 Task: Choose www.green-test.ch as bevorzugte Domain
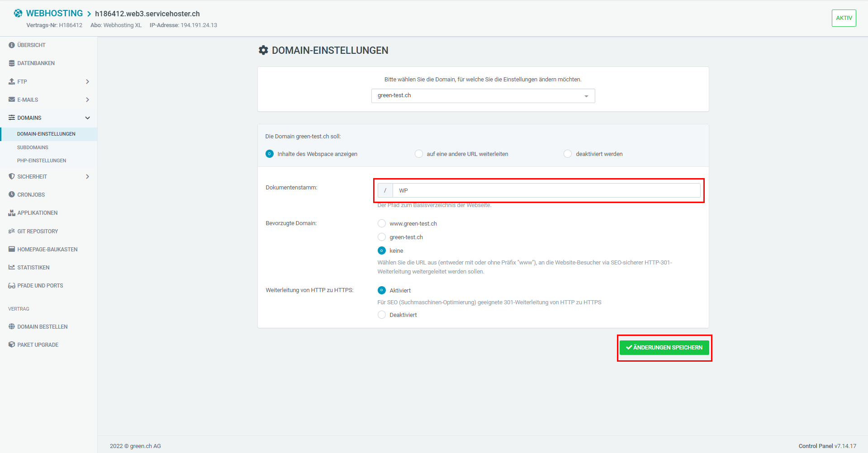pyautogui.click(x=381, y=223)
